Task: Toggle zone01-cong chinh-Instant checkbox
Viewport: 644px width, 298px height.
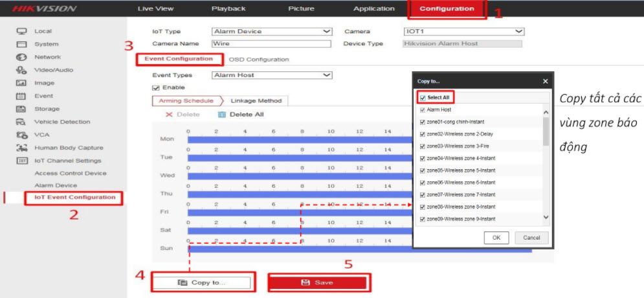Action: point(423,122)
